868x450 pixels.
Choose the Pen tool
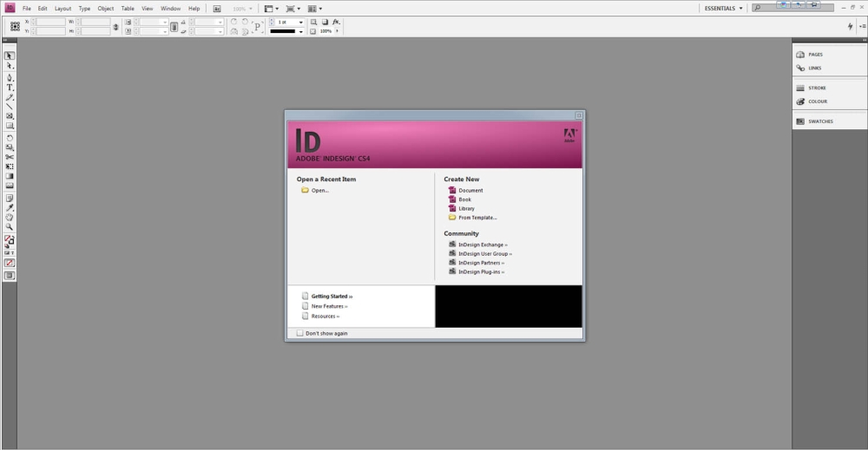point(10,78)
